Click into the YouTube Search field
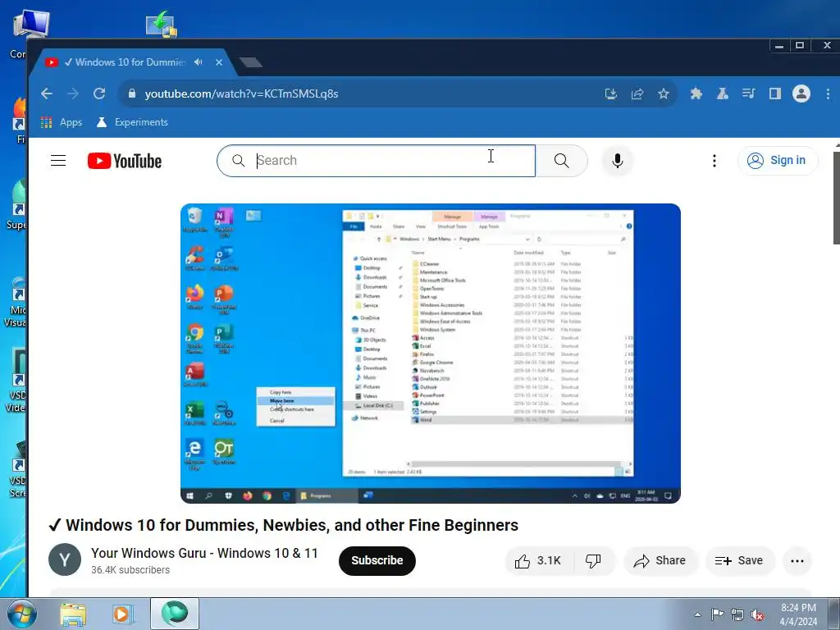Screen dimensions: 840x630 click(x=376, y=161)
